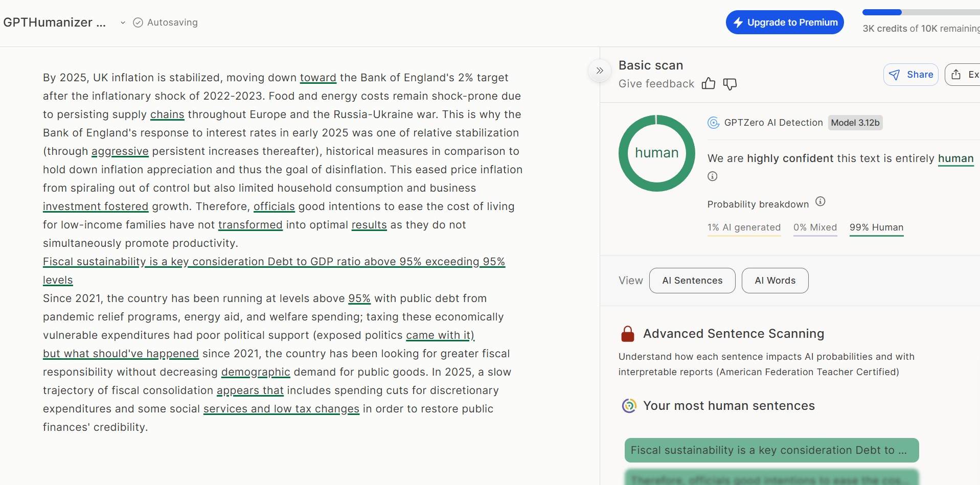Click the info icon under confidence statement
This screenshot has width=980, height=485.
[x=712, y=176]
